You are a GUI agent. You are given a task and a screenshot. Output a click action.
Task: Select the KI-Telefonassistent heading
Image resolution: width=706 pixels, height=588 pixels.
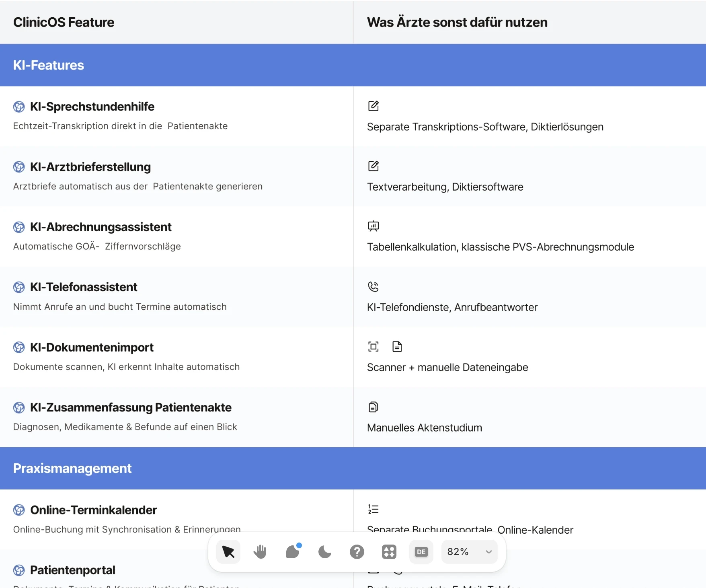coord(84,287)
